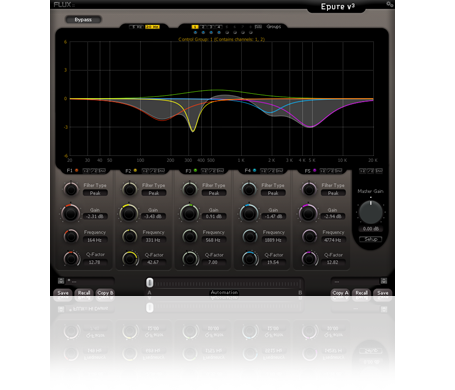This screenshot has width=455, height=390.
Task: Click the Bypass button
Action: (x=83, y=20)
